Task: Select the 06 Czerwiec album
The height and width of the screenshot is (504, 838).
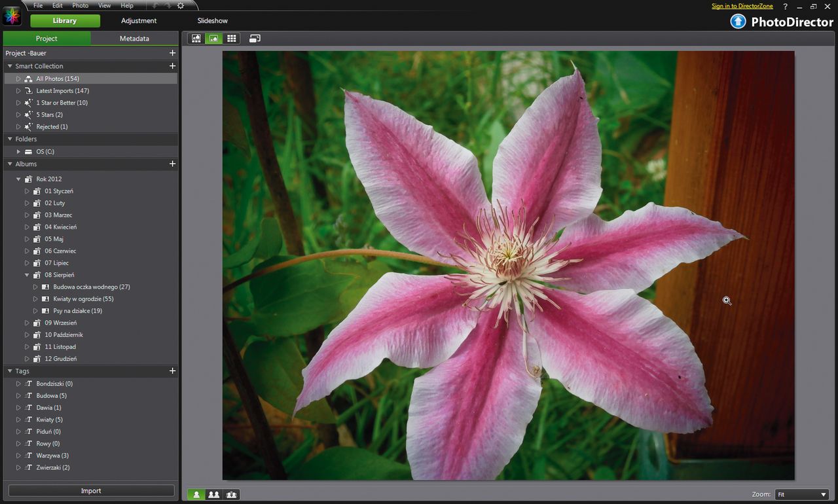Action: tap(60, 251)
